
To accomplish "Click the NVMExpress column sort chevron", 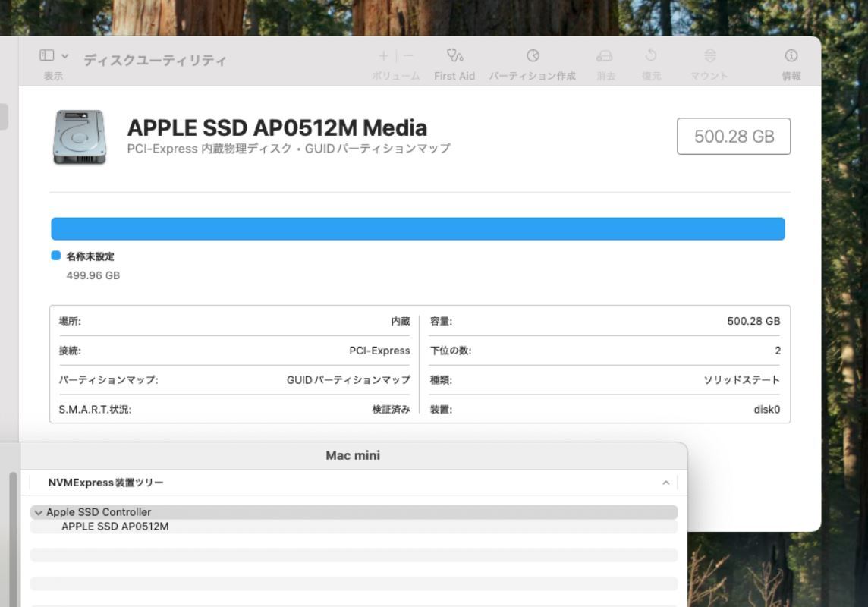I will (x=665, y=483).
